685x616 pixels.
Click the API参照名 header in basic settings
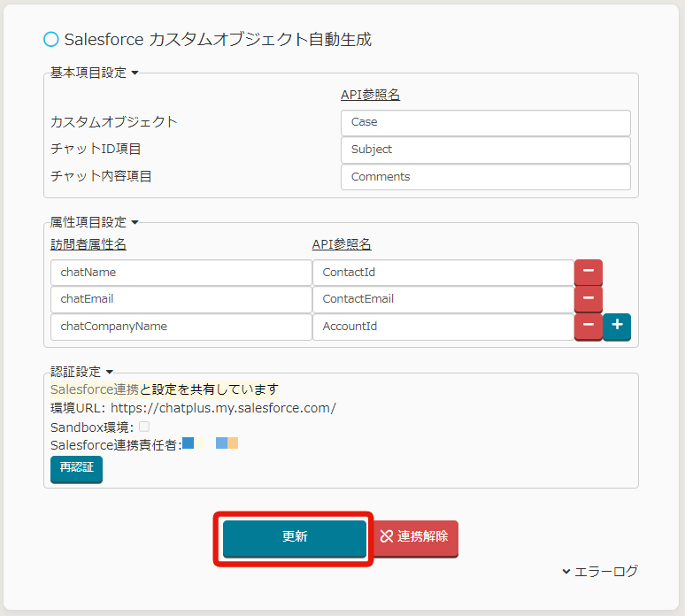pos(370,95)
